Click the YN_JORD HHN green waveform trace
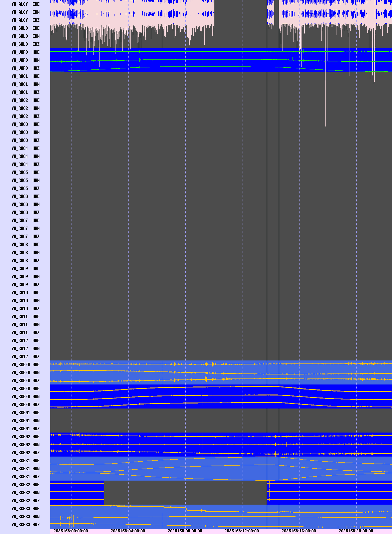This screenshot has height=534, width=392. (220, 60)
